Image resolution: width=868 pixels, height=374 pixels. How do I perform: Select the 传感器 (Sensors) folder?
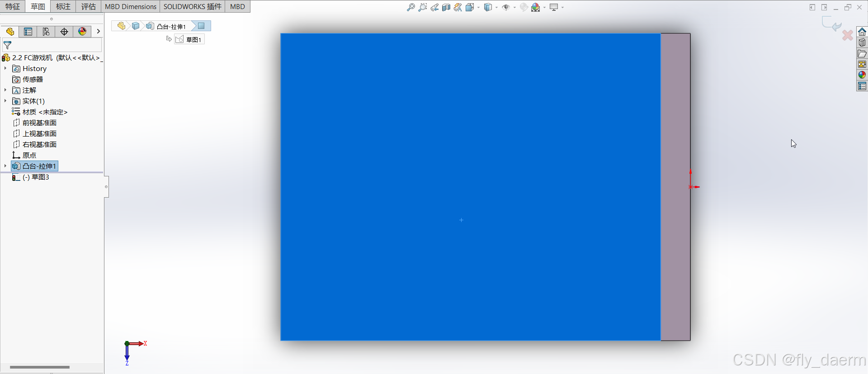coord(28,80)
